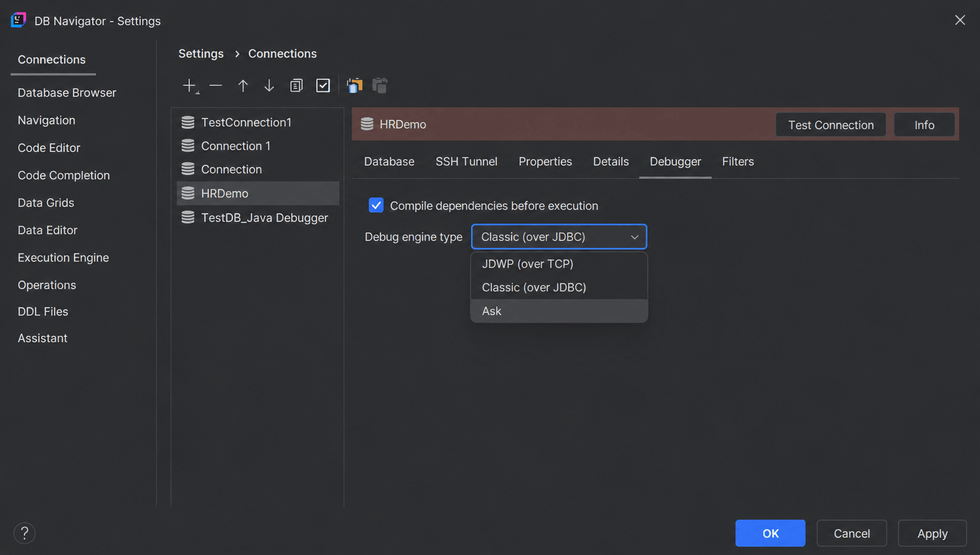This screenshot has width=980, height=555.
Task: Cancel the settings dialog
Action: coord(852,533)
